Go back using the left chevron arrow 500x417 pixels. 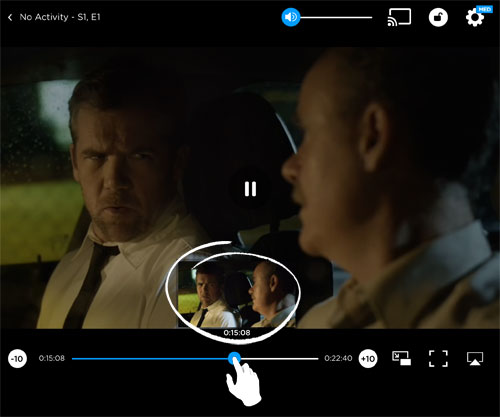[10, 17]
